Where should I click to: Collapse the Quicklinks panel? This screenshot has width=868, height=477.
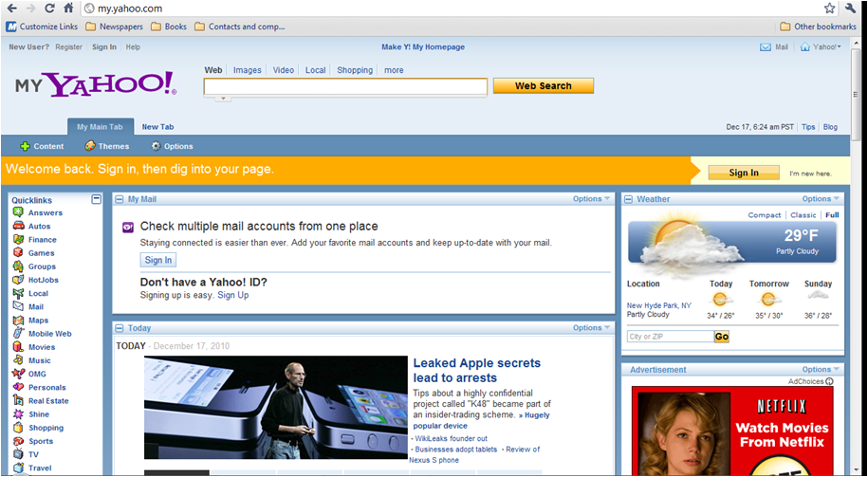click(96, 199)
